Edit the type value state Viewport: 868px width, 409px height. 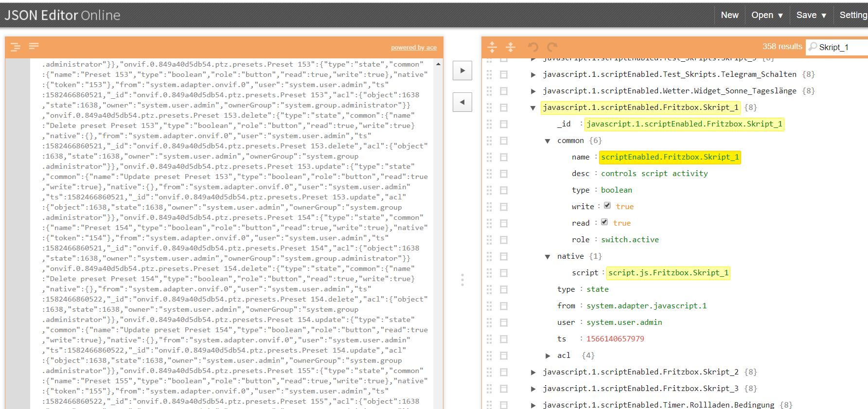597,289
